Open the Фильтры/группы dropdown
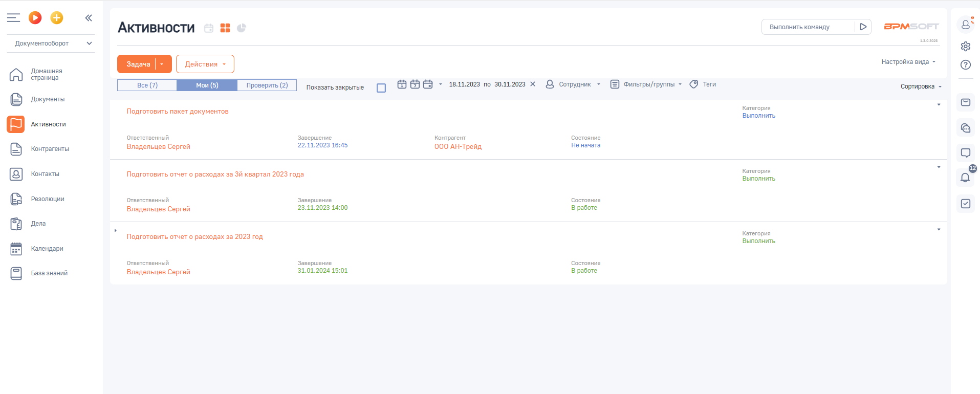980x394 pixels. click(646, 84)
